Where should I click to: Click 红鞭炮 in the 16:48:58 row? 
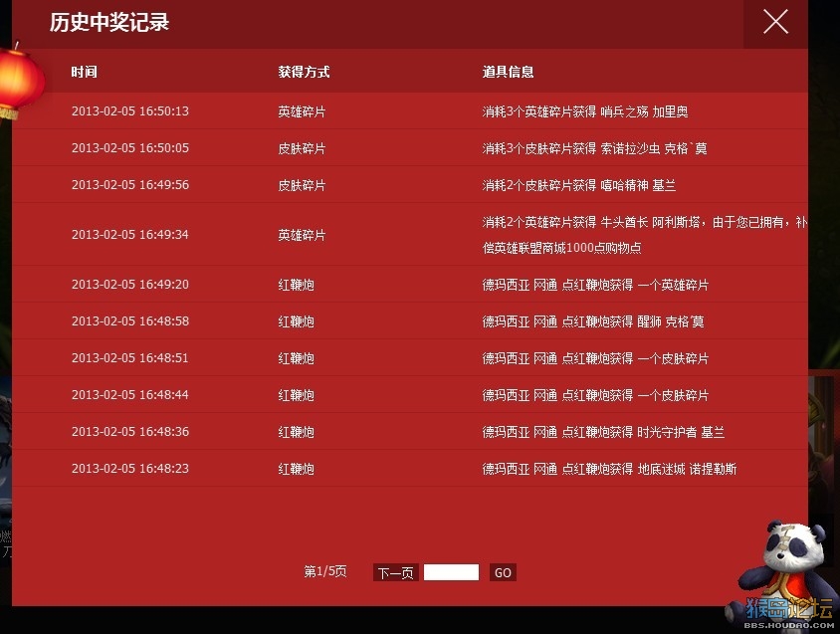click(296, 321)
